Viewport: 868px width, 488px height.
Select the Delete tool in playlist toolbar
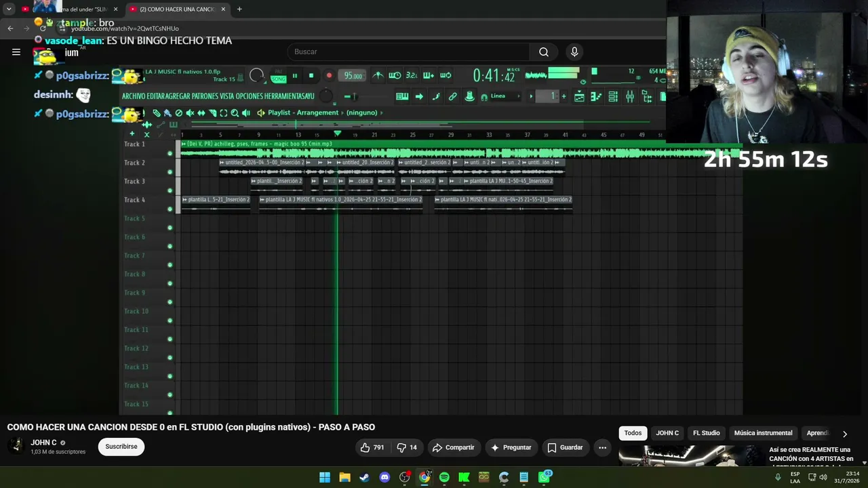point(179,113)
